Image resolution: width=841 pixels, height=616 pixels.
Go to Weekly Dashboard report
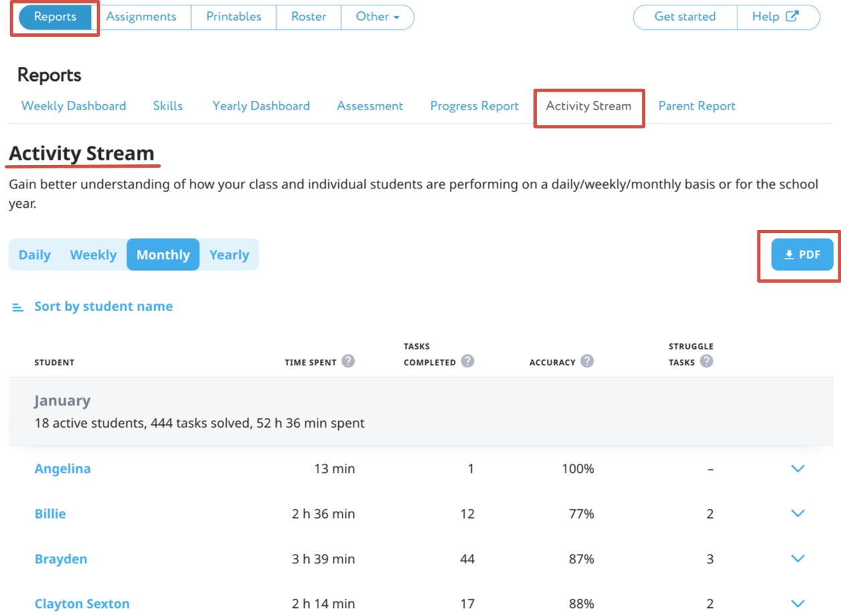74,106
